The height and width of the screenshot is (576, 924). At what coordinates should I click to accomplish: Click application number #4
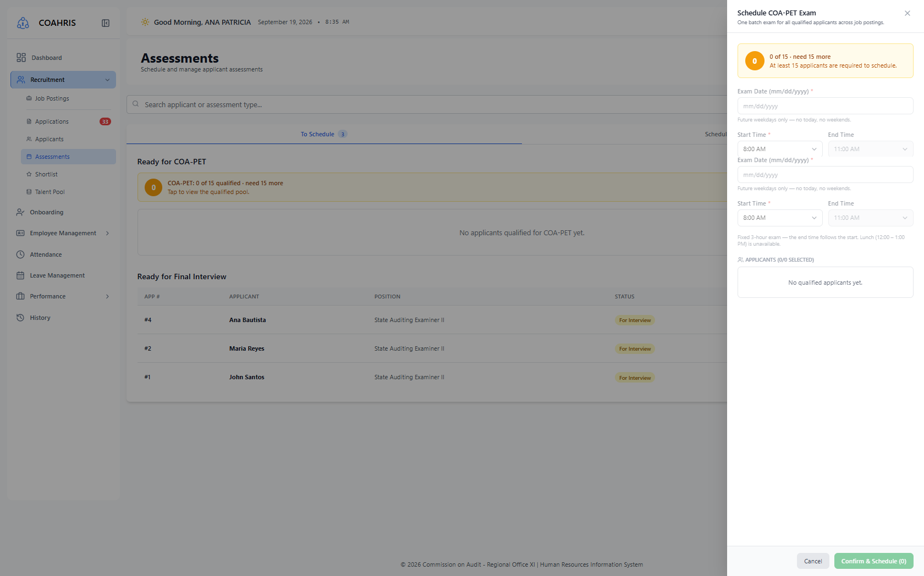pyautogui.click(x=148, y=320)
